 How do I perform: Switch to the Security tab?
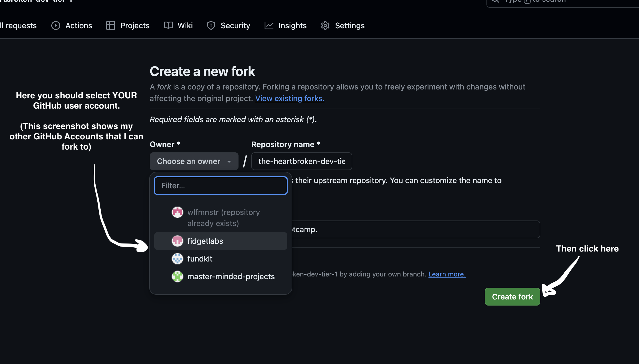(229, 25)
